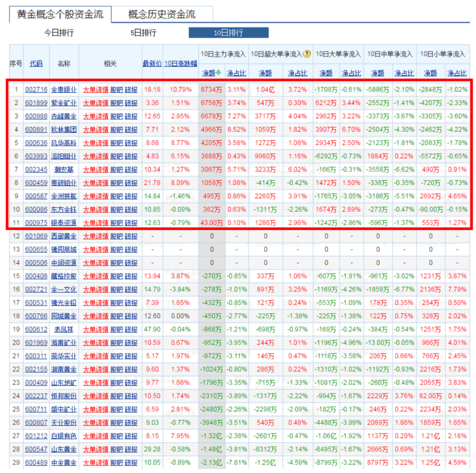Sort by 净占比 under 10日中单净流入
Image resolution: width=476 pixels, height=473 pixels.
pos(404,73)
